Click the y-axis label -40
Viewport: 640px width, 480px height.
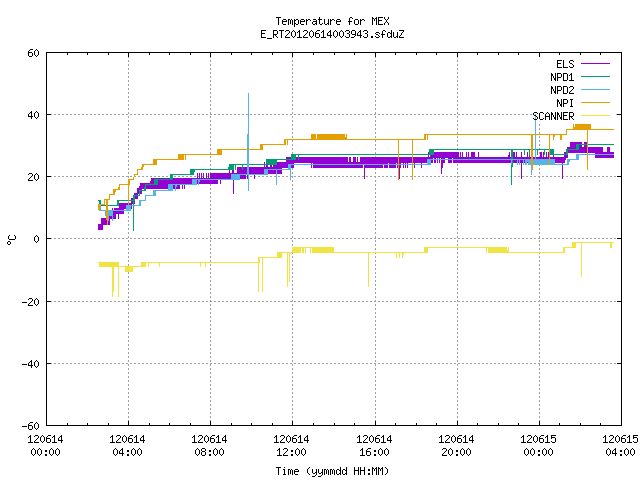pos(31,364)
